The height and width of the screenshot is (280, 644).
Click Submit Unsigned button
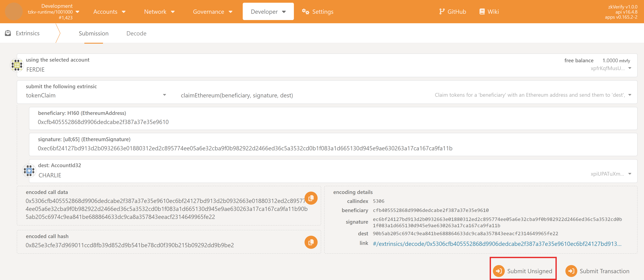tap(523, 271)
